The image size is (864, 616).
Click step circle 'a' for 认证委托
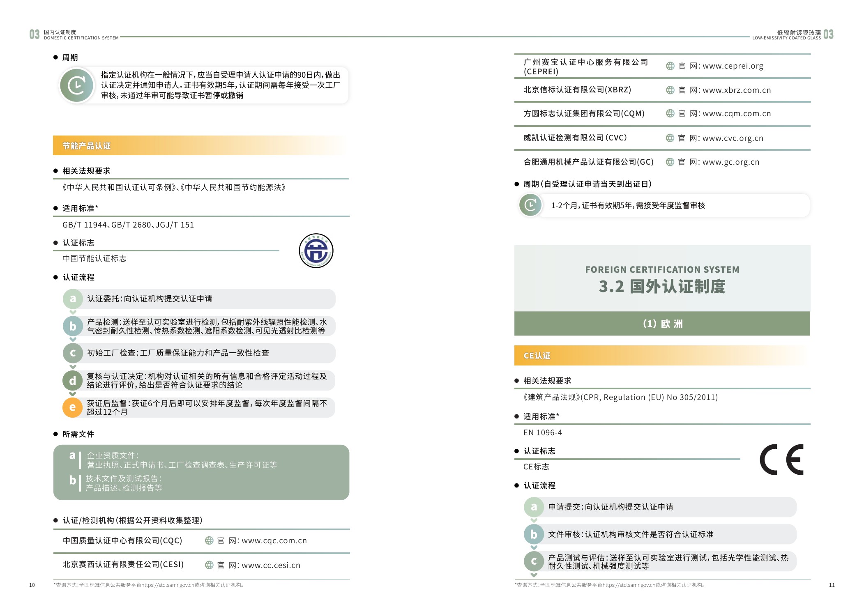pyautogui.click(x=73, y=299)
